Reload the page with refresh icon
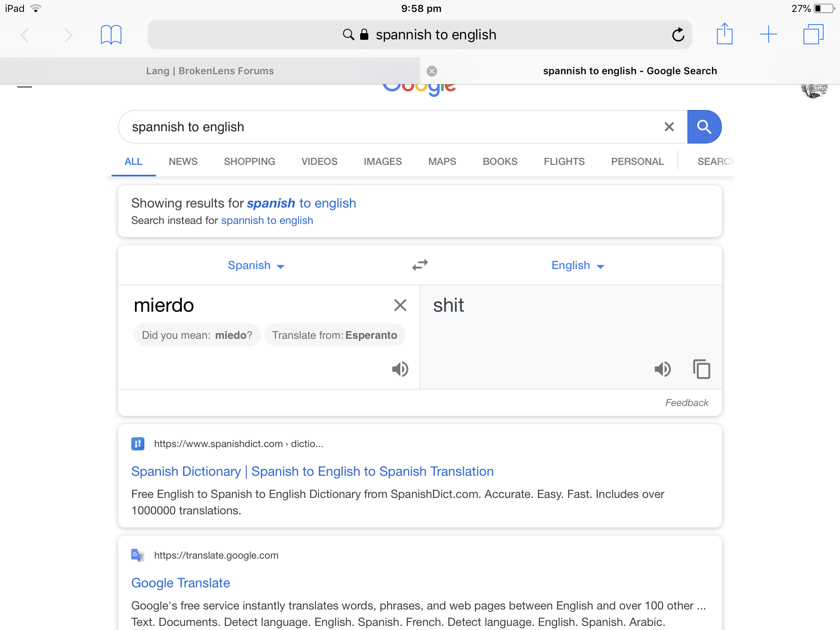The width and height of the screenshot is (840, 630). (678, 35)
